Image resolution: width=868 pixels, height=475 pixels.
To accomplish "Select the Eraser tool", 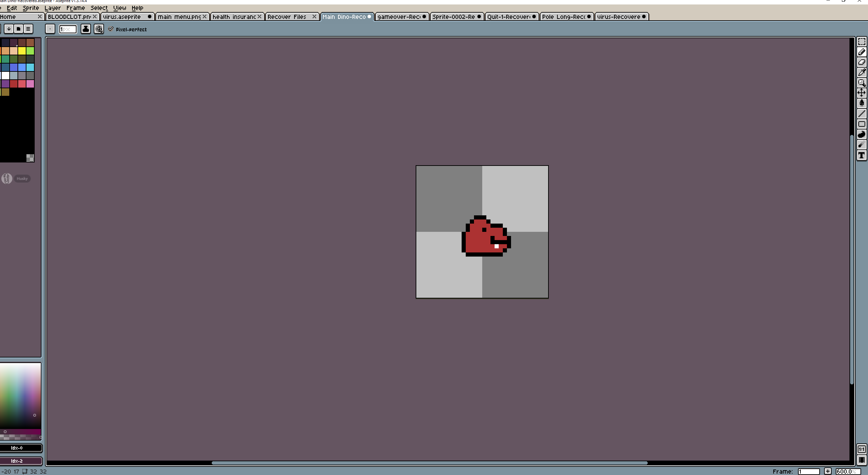I will pos(861,62).
